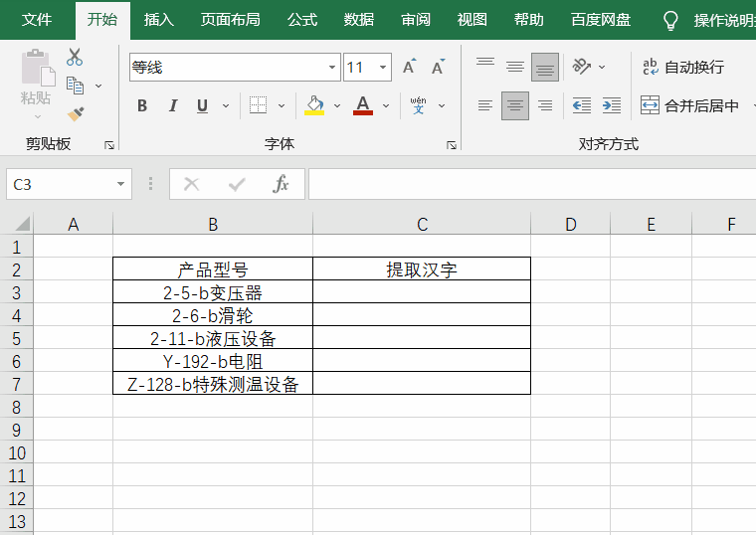Switch to the 页面布局 tab
756x535 pixels.
pyautogui.click(x=231, y=20)
